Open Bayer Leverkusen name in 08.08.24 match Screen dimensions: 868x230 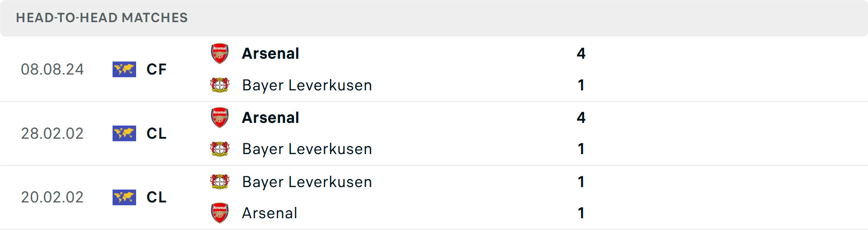307,85
